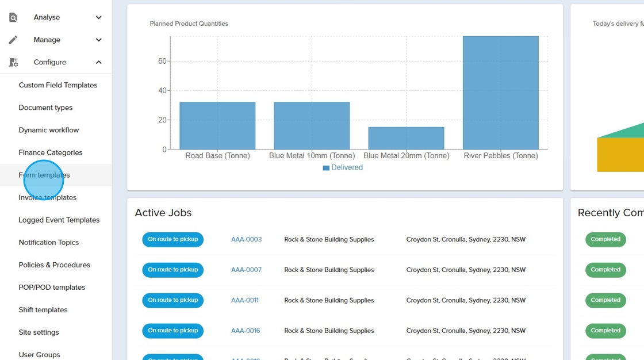Viewport: 644px width, 360px height.
Task: Click the River Pebbles chart bar
Action: 500,93
